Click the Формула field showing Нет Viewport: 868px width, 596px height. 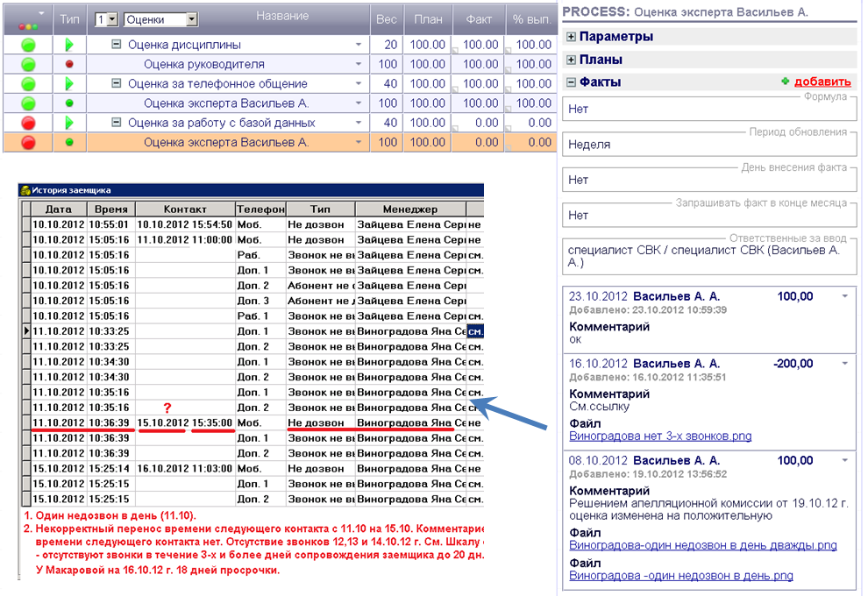(709, 109)
